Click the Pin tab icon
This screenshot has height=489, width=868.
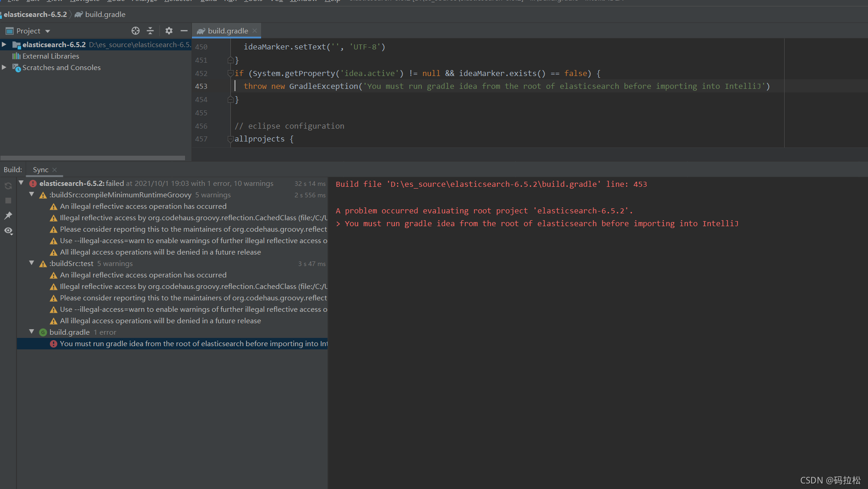tap(8, 216)
